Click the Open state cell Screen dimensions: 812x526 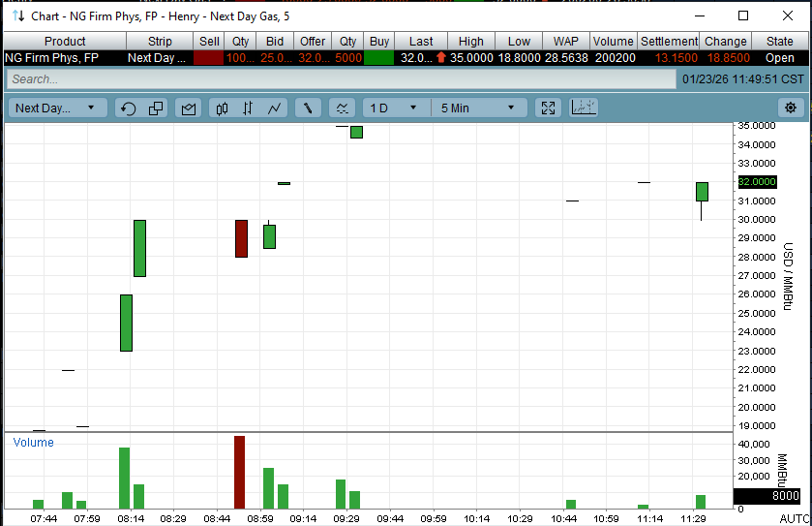pos(779,57)
